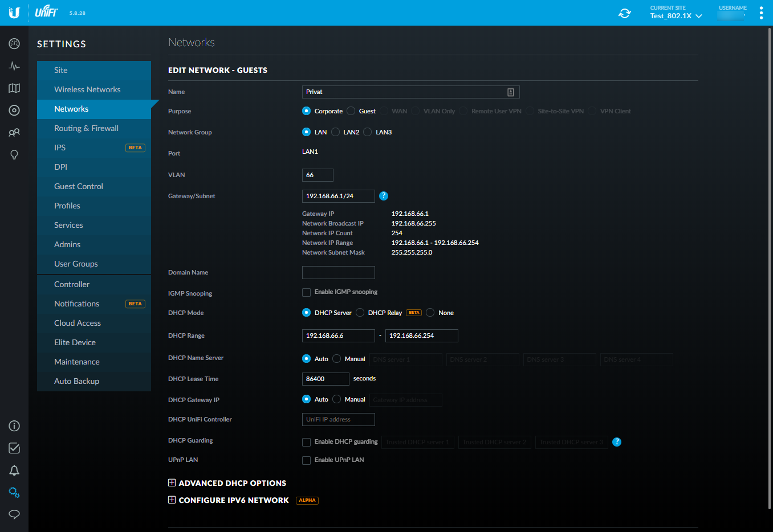Open the Insights lightbulb icon

(14, 155)
